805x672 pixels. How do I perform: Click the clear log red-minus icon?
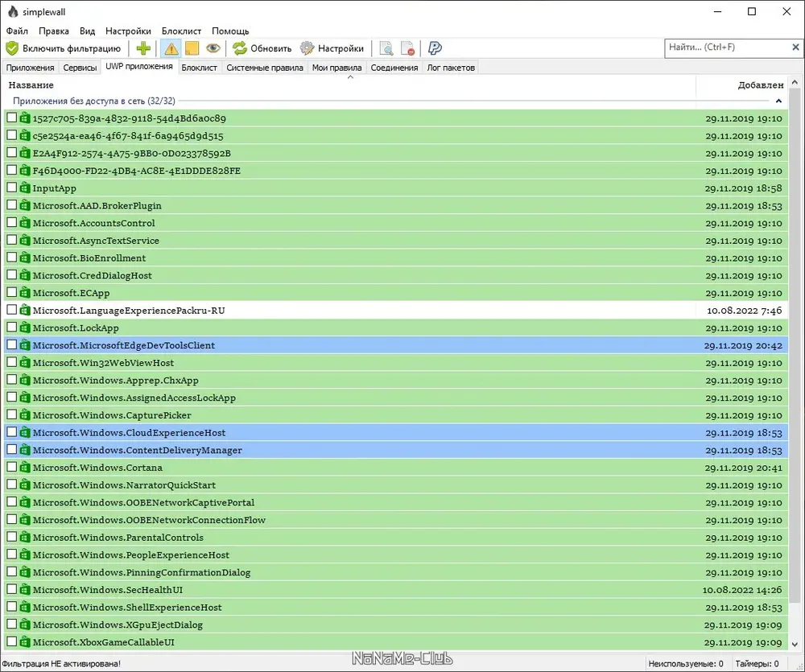click(407, 48)
